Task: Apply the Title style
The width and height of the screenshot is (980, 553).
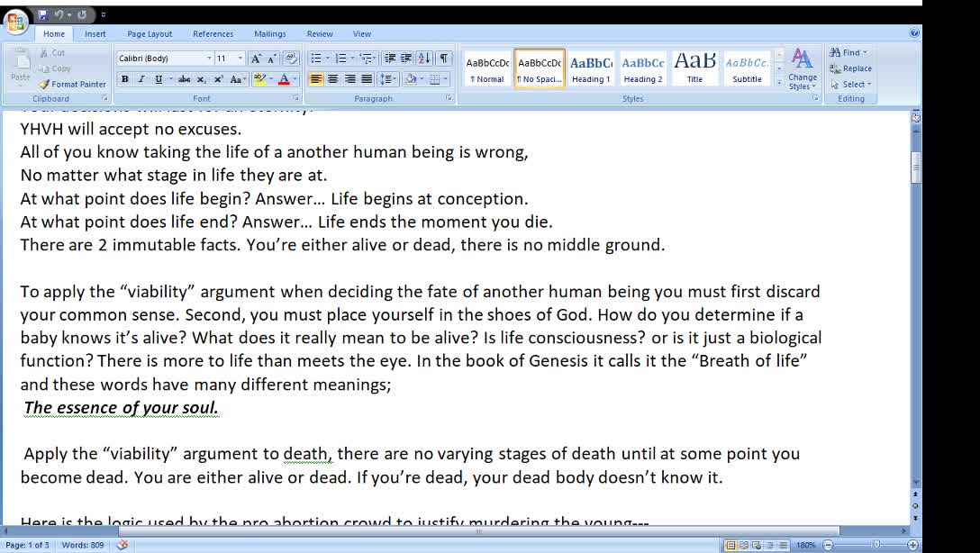Action: pos(694,68)
